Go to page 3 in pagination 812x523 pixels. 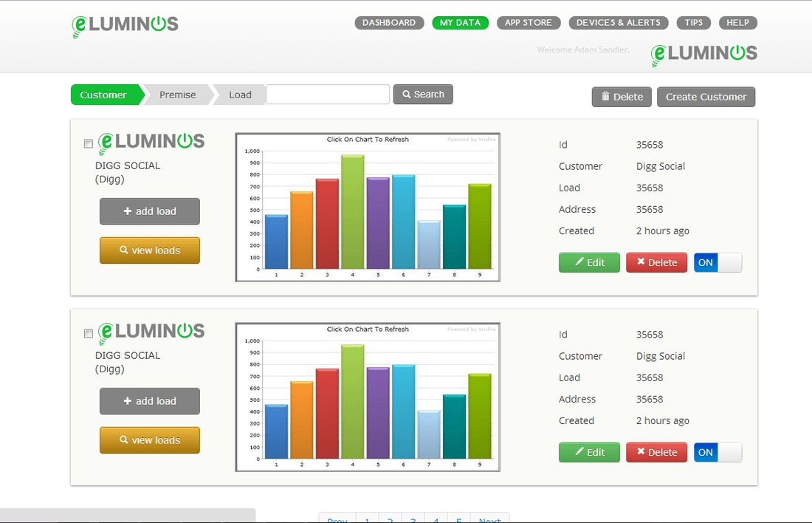[x=413, y=519]
